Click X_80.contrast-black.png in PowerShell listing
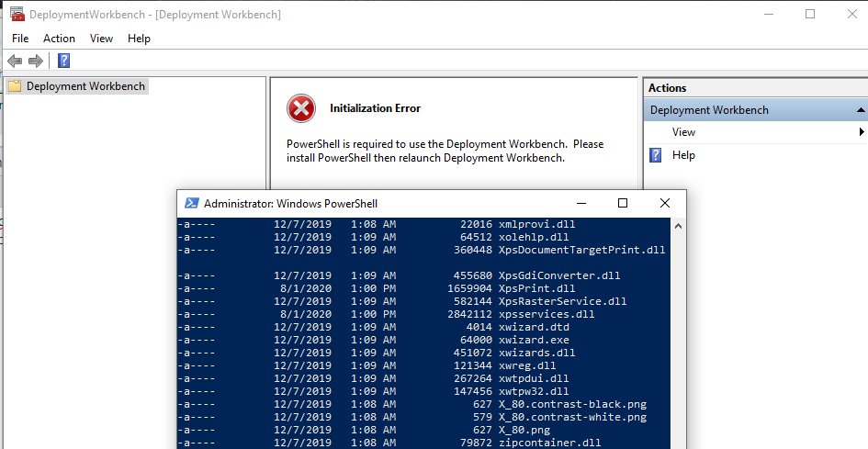 572,404
